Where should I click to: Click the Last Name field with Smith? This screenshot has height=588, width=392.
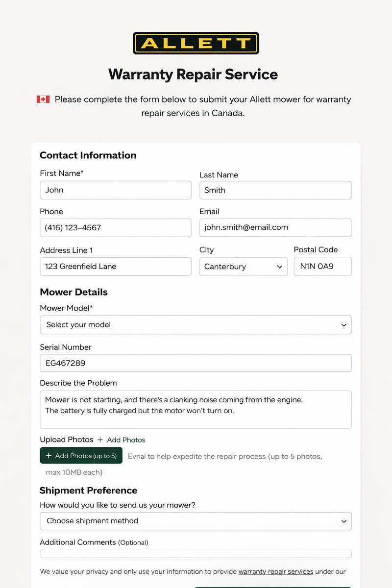(275, 190)
